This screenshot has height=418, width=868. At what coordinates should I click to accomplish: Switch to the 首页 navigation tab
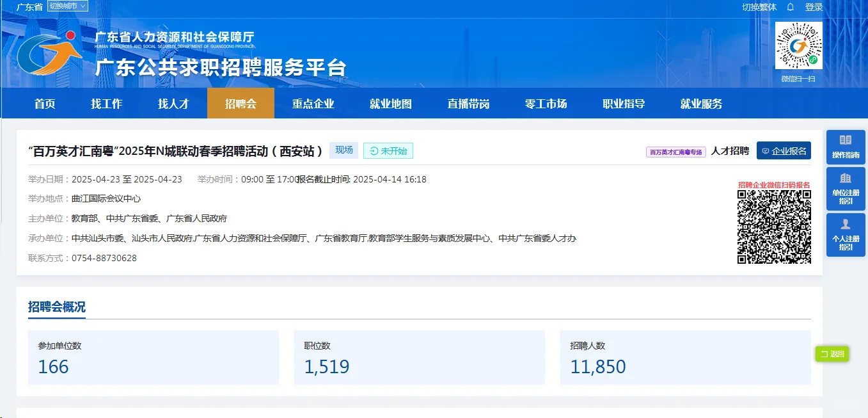(44, 103)
